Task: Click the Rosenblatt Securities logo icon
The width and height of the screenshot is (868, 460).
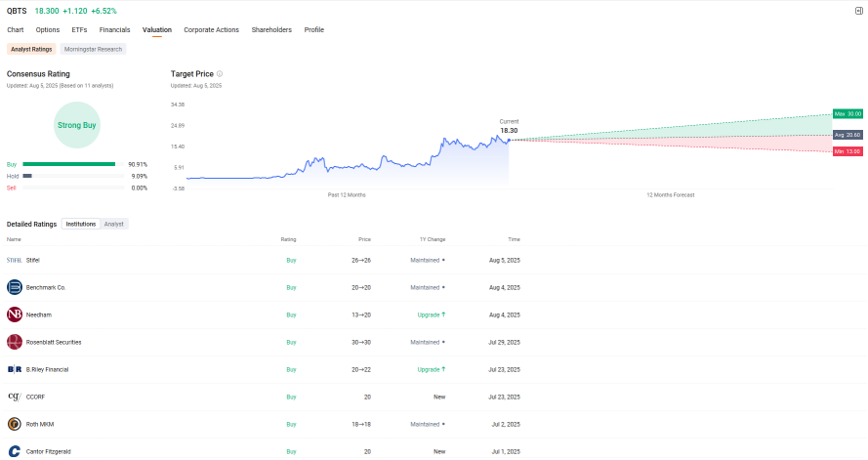Action: [15, 342]
